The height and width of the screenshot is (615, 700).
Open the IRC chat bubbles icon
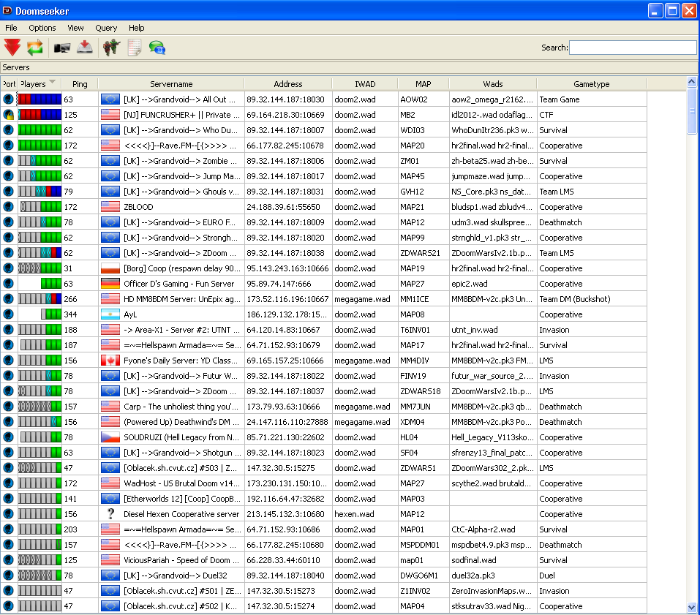click(157, 48)
